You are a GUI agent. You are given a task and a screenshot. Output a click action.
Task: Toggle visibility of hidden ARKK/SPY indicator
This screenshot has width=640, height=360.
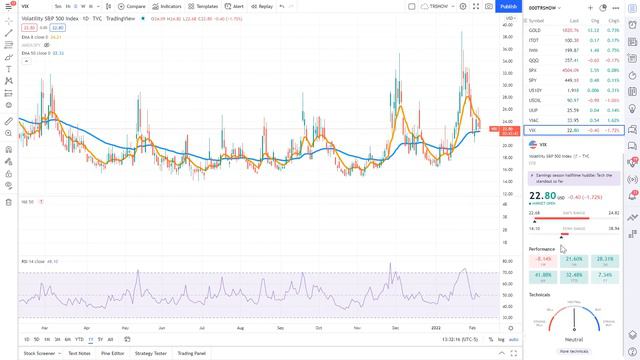(47, 45)
